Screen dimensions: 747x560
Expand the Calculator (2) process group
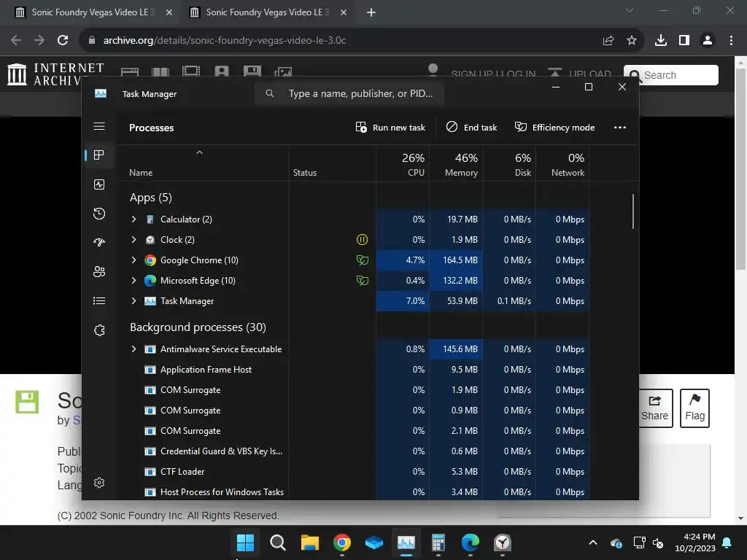point(134,219)
